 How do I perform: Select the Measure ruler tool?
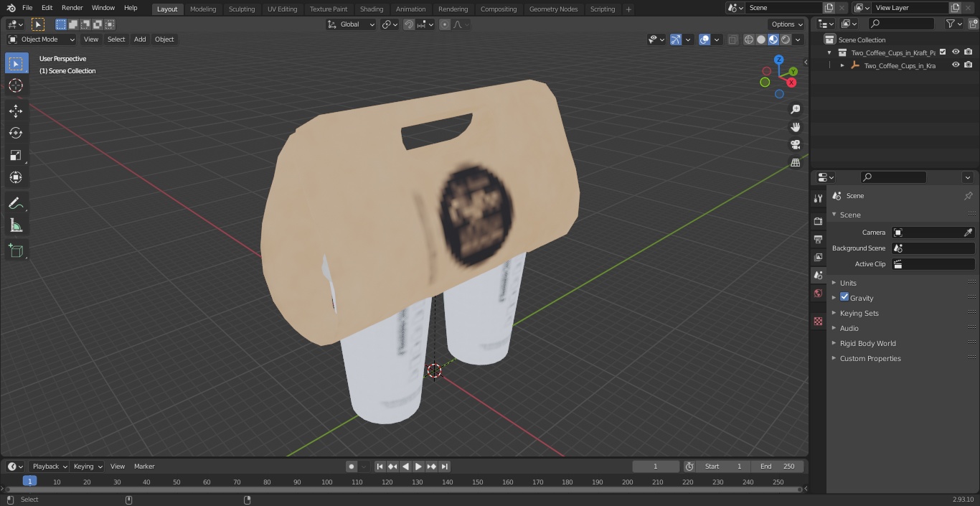tap(16, 226)
